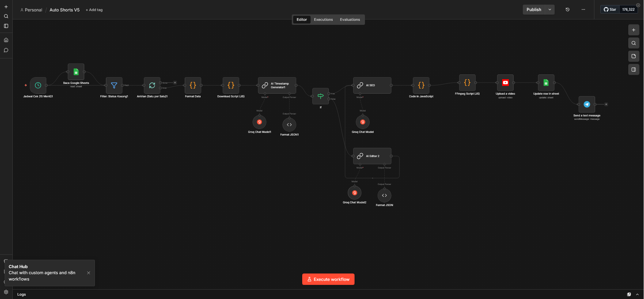Dismiss the Chat Hub notification

click(x=89, y=273)
